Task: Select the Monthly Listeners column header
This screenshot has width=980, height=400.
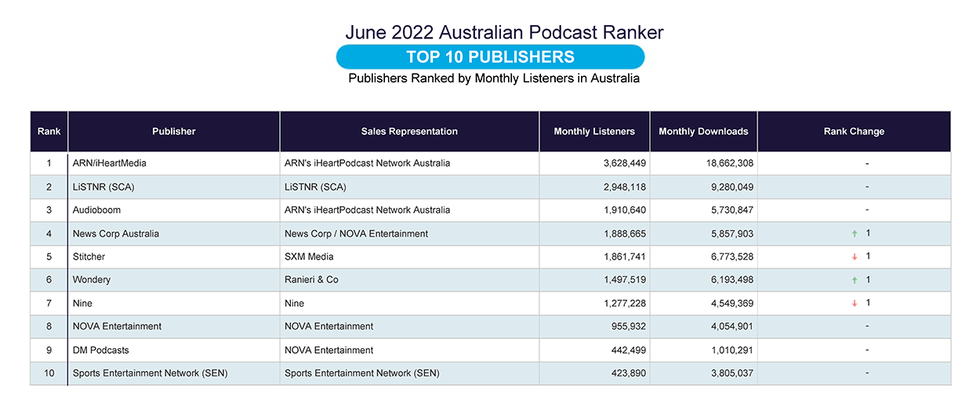Action: 594,131
